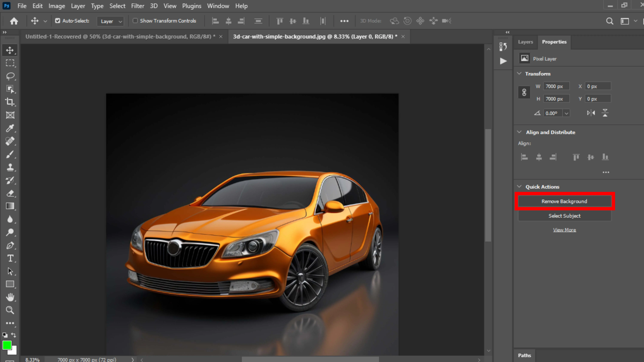Screen dimensions: 644x362
Task: Select the Rectangular Marquee tool
Action: tap(10, 63)
